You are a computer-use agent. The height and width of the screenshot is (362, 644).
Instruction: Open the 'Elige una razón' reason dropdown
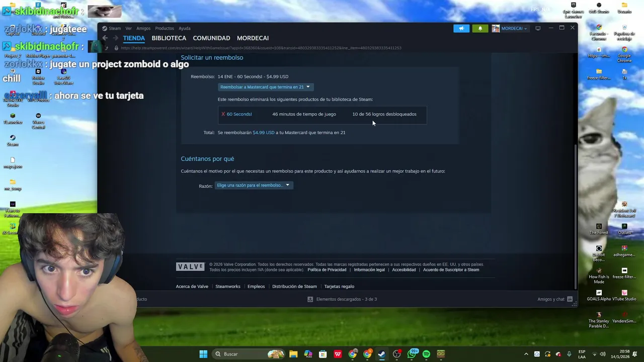254,185
